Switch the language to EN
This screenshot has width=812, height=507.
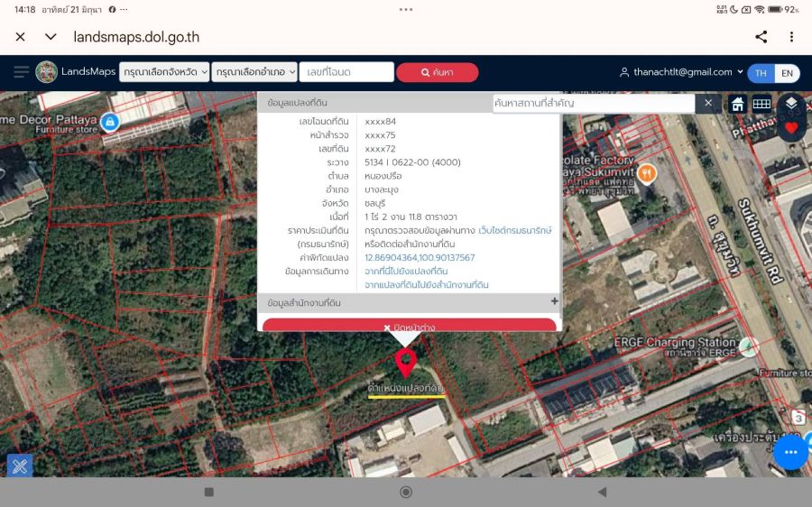787,73
